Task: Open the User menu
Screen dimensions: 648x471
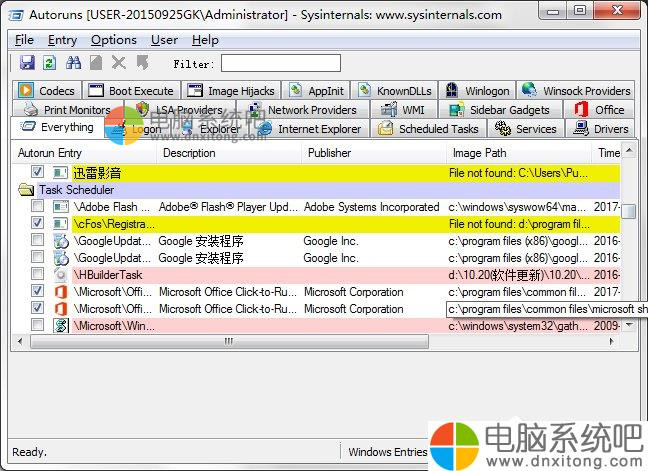Action: (164, 40)
